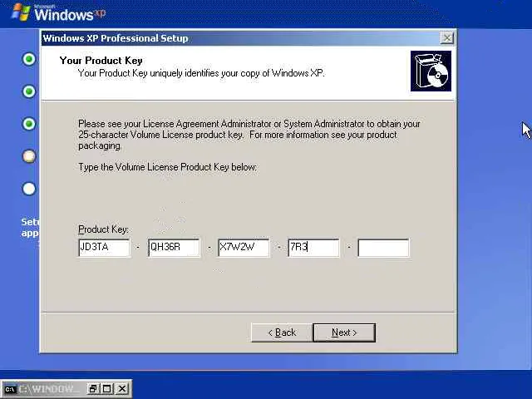The width and height of the screenshot is (532, 399).
Task: Click 'Your Product Key uniquely identifies' subtitle
Action: [x=201, y=73]
